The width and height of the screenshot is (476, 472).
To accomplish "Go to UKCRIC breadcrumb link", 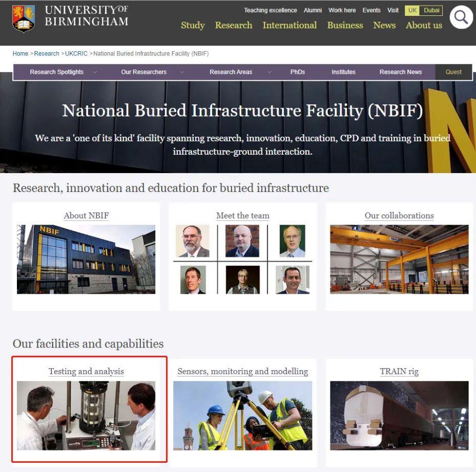I will 76,54.
